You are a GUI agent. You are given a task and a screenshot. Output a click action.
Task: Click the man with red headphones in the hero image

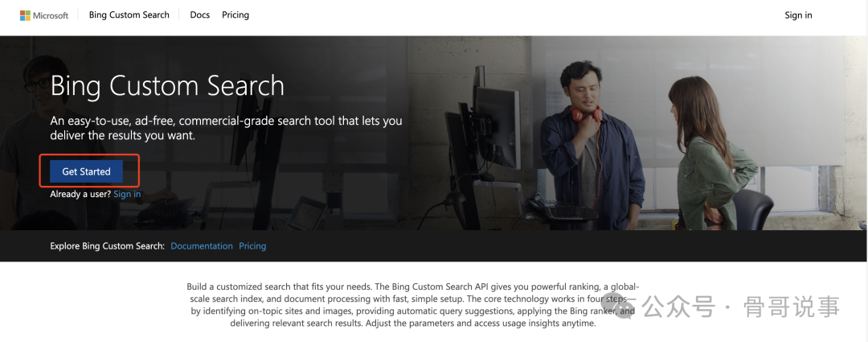(591, 144)
